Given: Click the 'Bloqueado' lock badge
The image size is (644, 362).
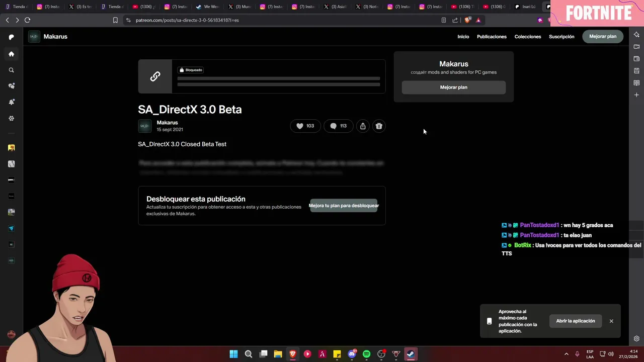Looking at the screenshot, I should click(191, 70).
